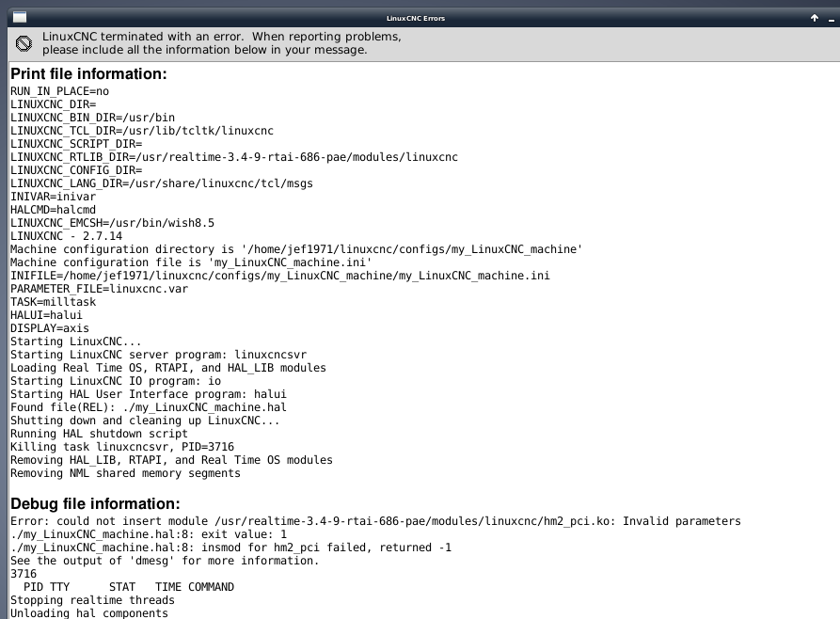The image size is (840, 619).
Task: Click "See the output of 'dmesg'" line
Action: coord(165,561)
